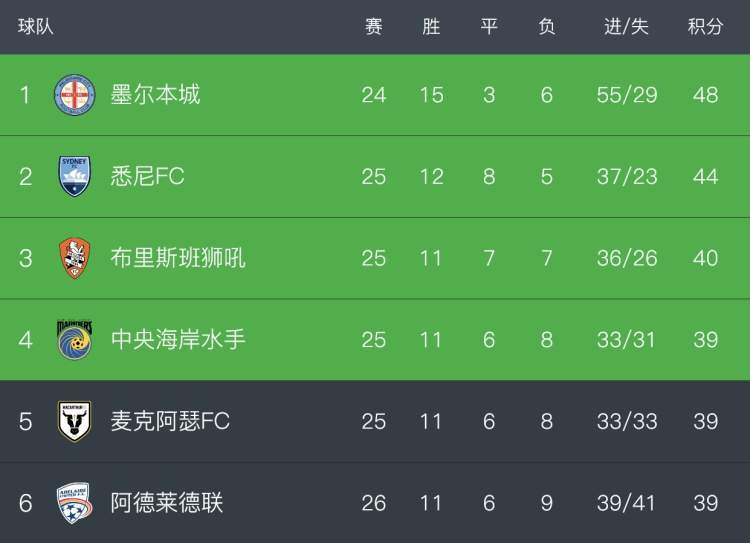Viewport: 750px width, 543px height.
Task: Select the 悉尼FC team name
Action: 147,176
